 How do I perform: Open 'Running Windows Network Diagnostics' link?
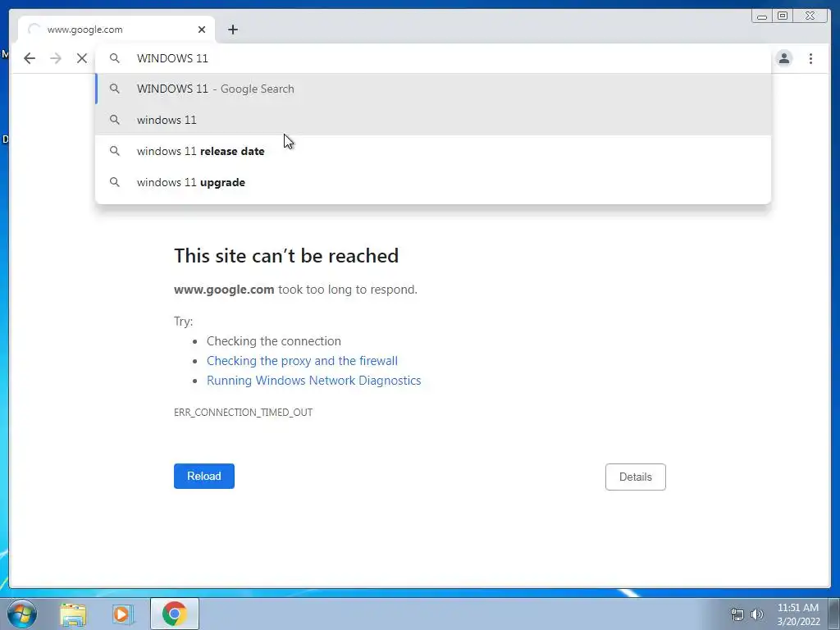coord(314,381)
